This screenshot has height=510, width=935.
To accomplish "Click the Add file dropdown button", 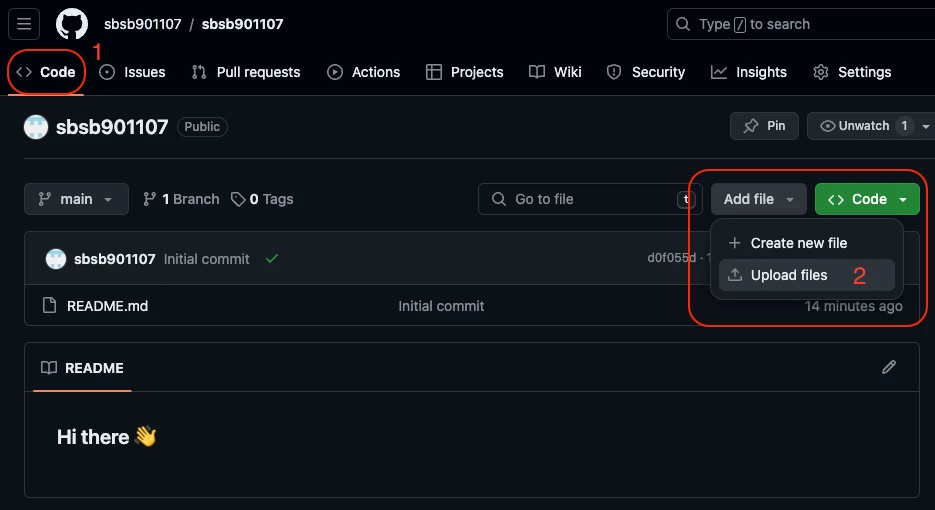I will (758, 199).
